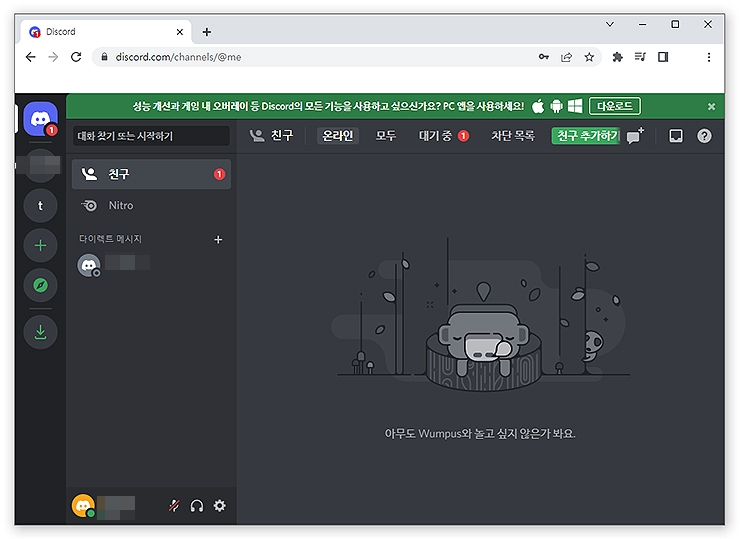Toggle microphone mute in user panel
This screenshot has height=539, width=740.
pyautogui.click(x=174, y=506)
